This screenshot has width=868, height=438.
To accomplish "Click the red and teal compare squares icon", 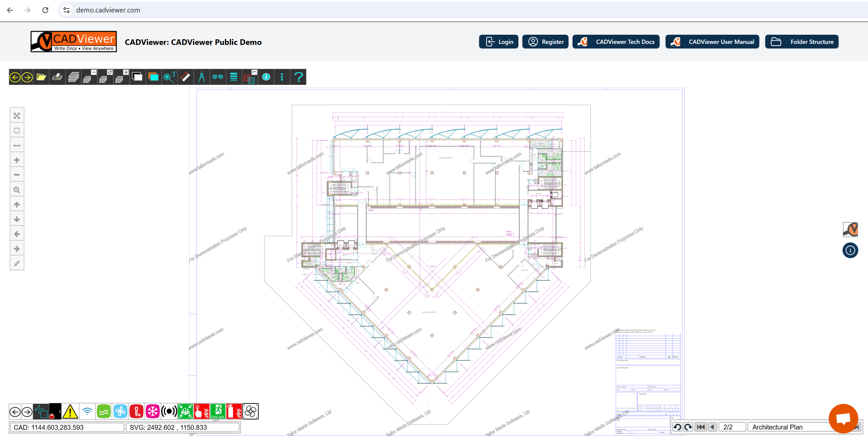I will coord(250,77).
